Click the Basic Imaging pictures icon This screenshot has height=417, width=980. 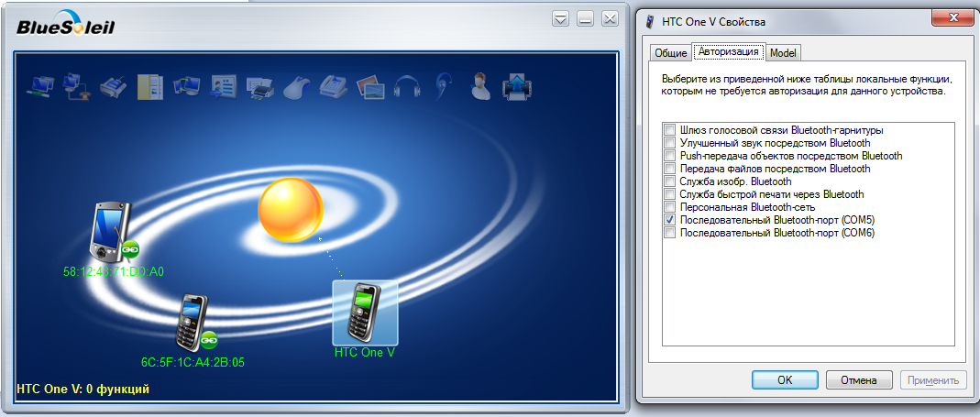(370, 87)
